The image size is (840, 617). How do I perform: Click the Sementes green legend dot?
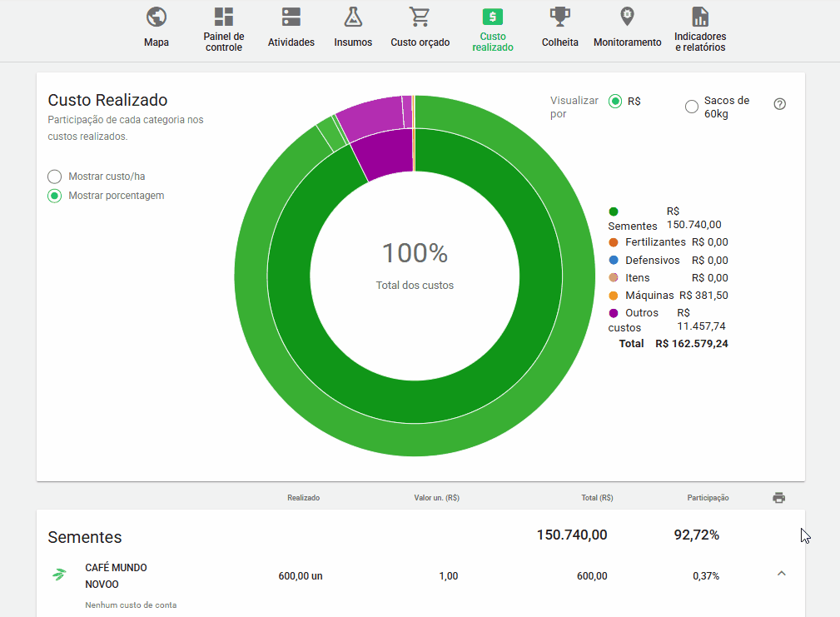614,211
